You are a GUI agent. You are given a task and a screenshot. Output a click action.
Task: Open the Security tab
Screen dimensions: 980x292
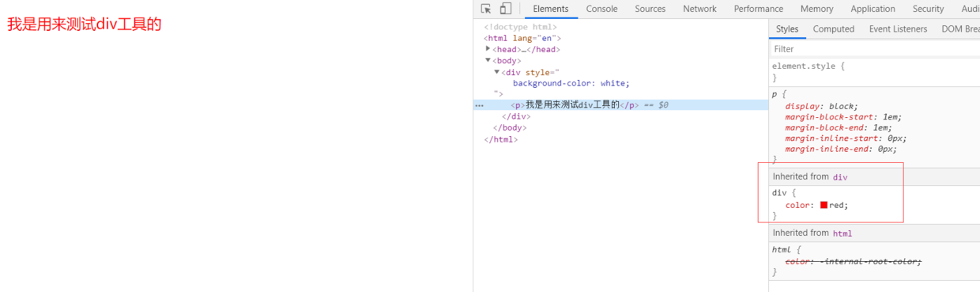pyautogui.click(x=928, y=9)
